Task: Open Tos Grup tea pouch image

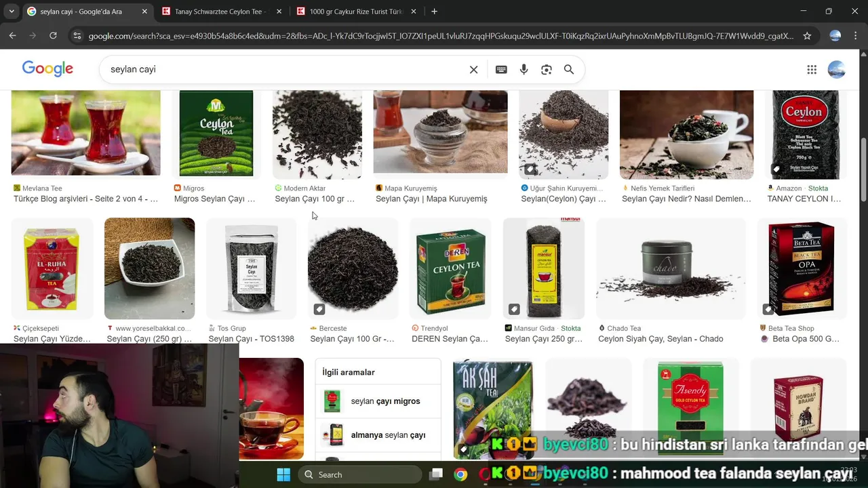Action: 251,268
